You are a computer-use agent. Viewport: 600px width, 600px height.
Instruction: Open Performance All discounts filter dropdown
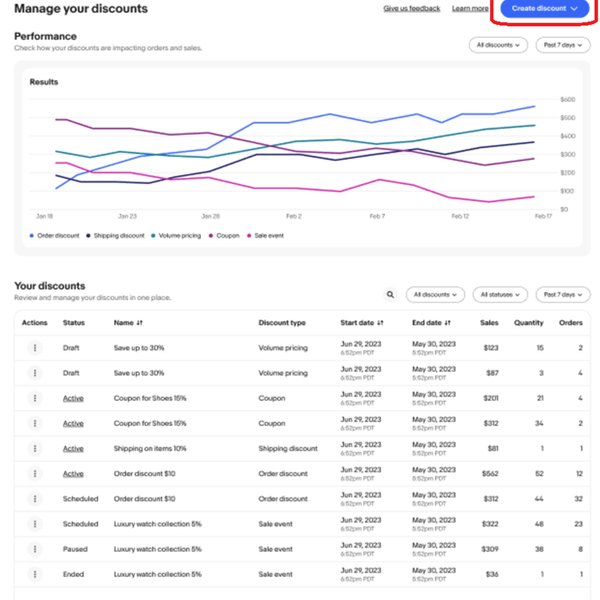pos(498,45)
